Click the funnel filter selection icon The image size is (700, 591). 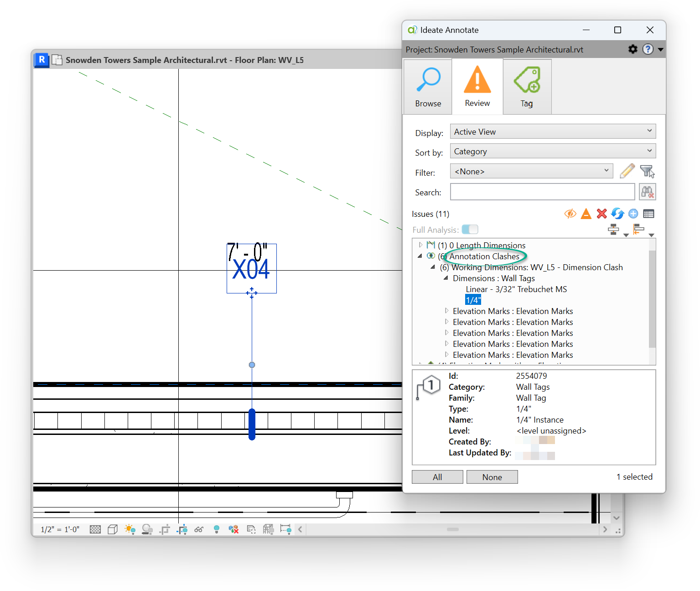pos(647,171)
